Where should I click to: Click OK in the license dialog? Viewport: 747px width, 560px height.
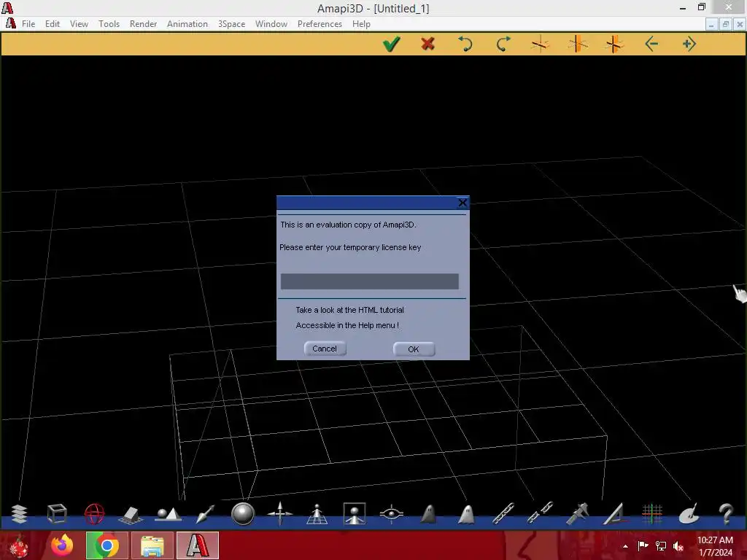pos(414,349)
